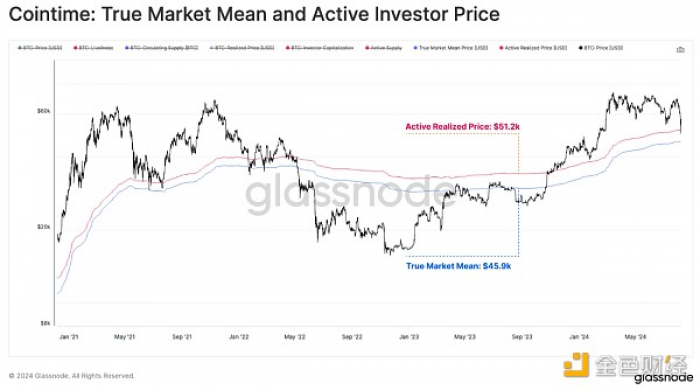Click the camera snapshot icon on chart
This screenshot has width=700, height=390.
680,50
